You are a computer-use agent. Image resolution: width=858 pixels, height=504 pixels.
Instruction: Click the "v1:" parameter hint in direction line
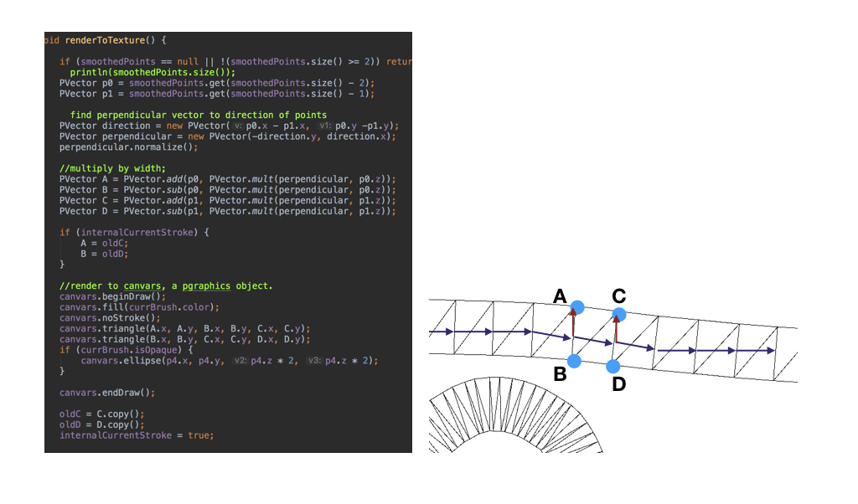pos(325,126)
